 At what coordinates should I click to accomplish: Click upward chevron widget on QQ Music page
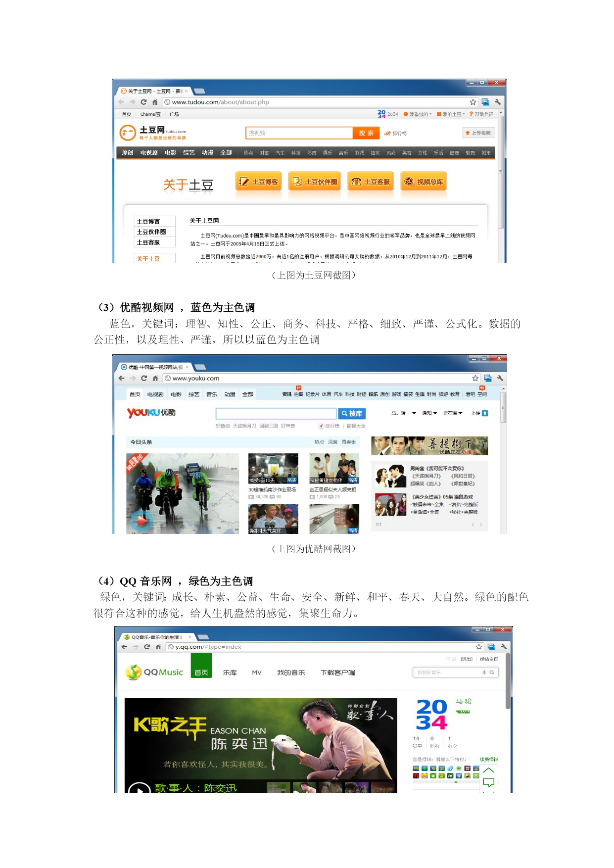coord(488,770)
